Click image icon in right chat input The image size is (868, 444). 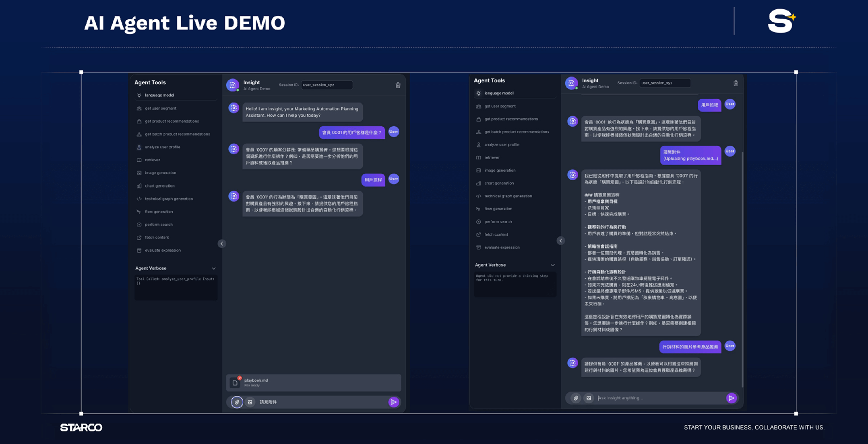coord(589,398)
